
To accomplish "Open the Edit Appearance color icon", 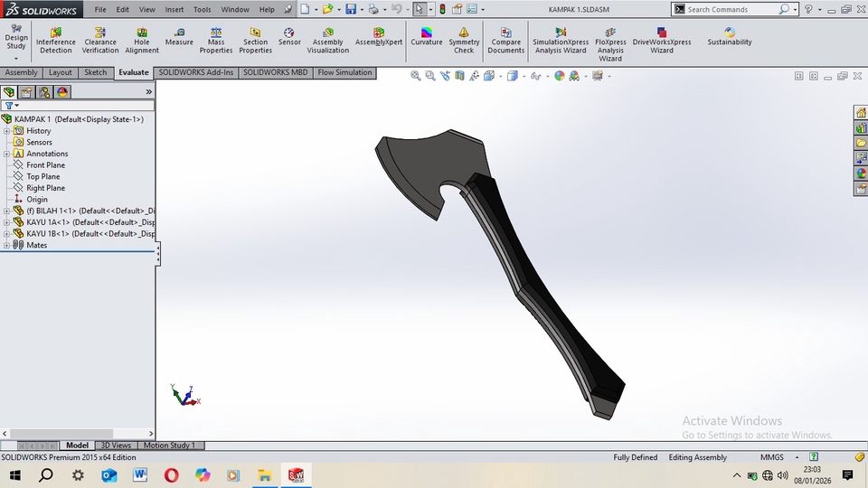I will pyautogui.click(x=560, y=77).
